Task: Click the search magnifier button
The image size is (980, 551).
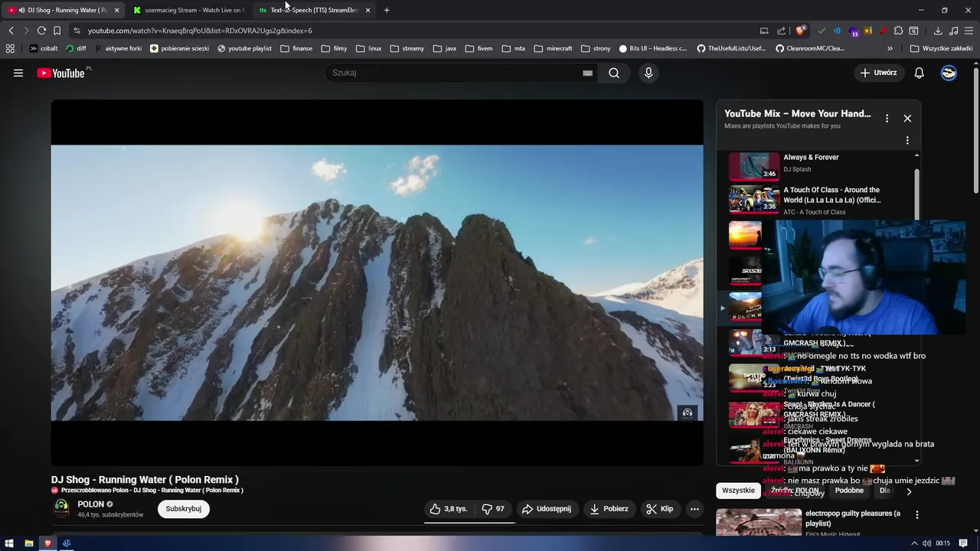Action: click(x=614, y=73)
